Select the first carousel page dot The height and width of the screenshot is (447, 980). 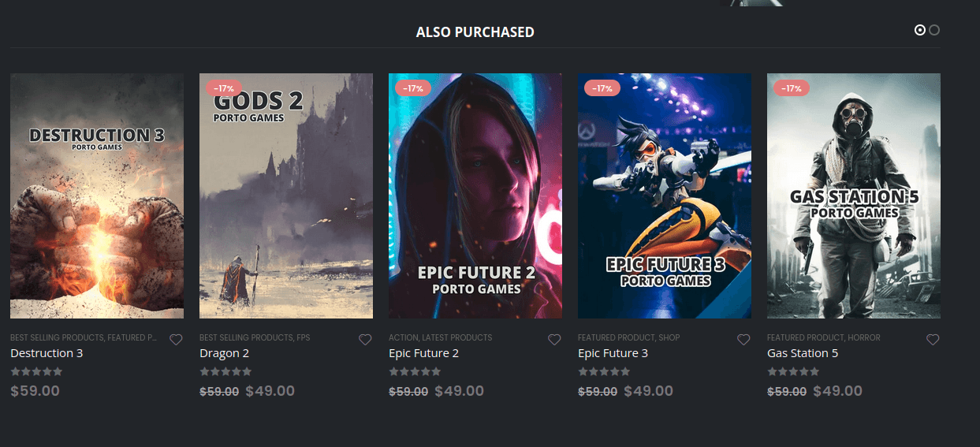pos(920,30)
